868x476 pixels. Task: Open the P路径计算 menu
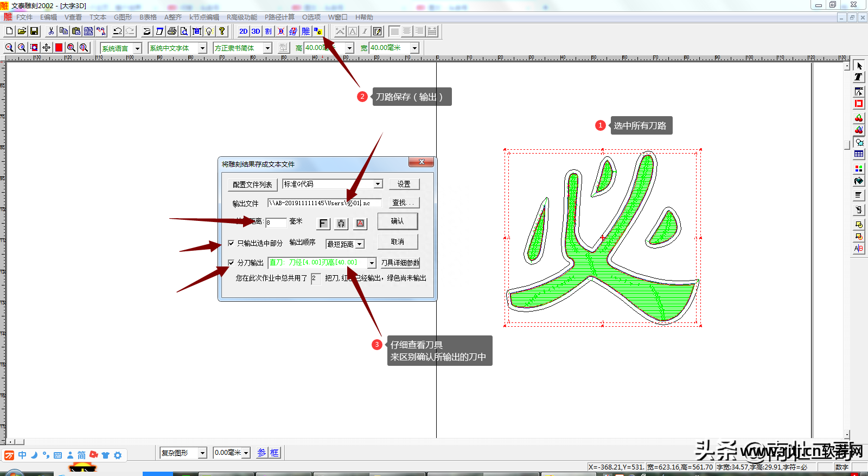click(x=279, y=17)
